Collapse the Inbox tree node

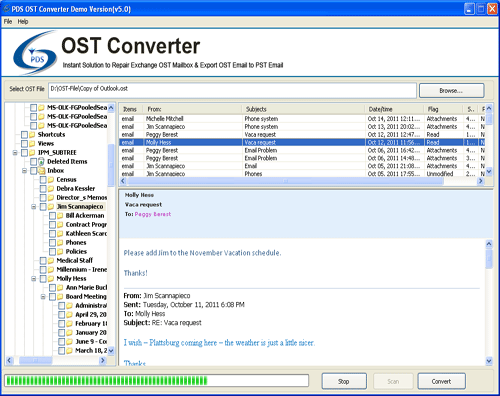click(24, 171)
